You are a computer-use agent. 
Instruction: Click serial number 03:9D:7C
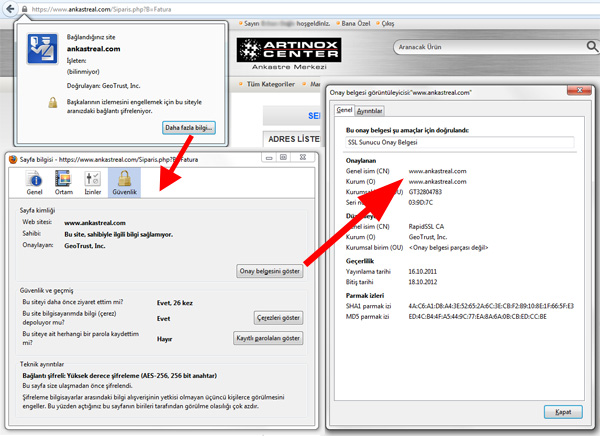(421, 202)
